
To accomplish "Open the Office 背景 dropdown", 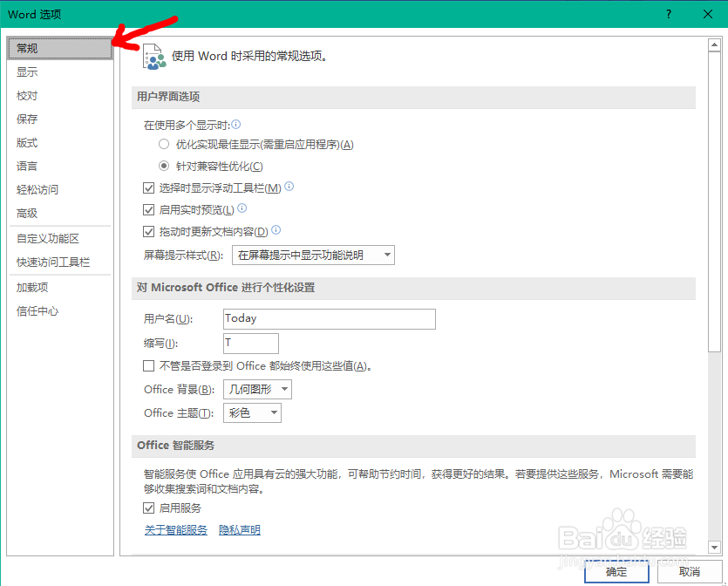I will pyautogui.click(x=258, y=389).
